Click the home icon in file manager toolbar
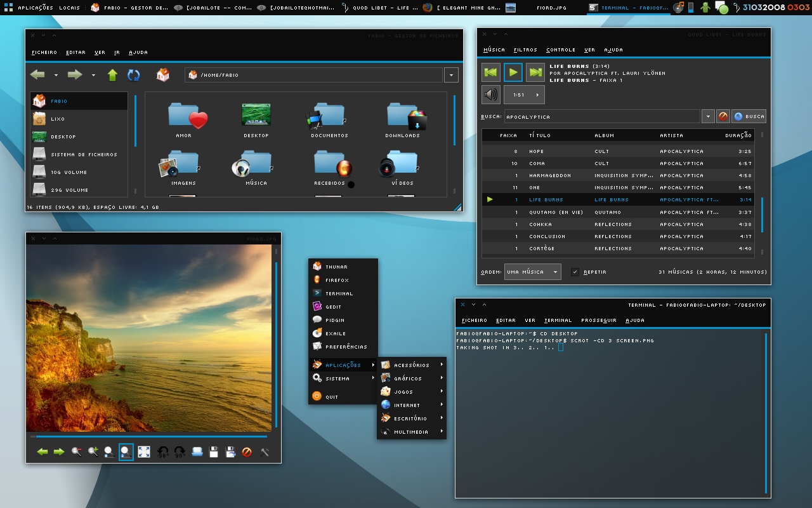This screenshot has width=812, height=508. click(163, 75)
